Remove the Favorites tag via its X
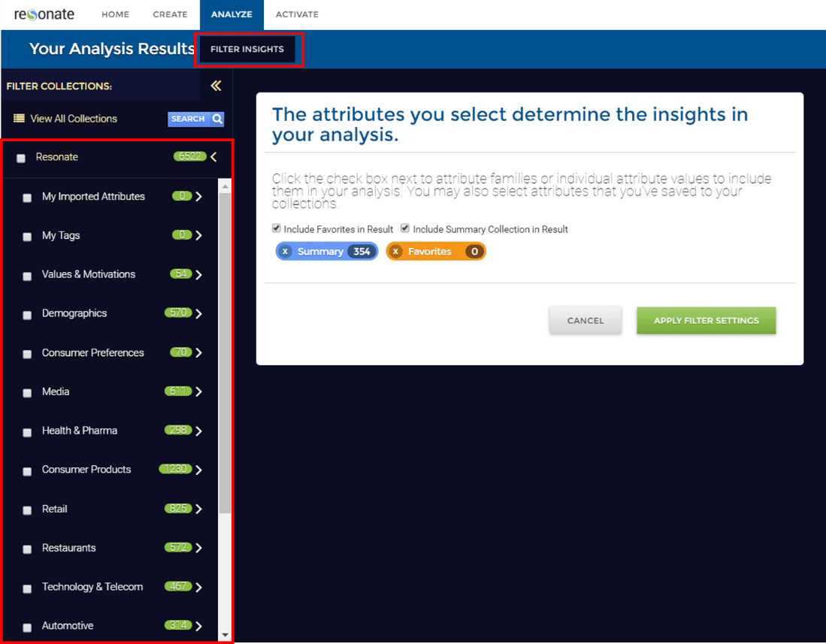Image resolution: width=826 pixels, height=644 pixels. click(x=395, y=252)
